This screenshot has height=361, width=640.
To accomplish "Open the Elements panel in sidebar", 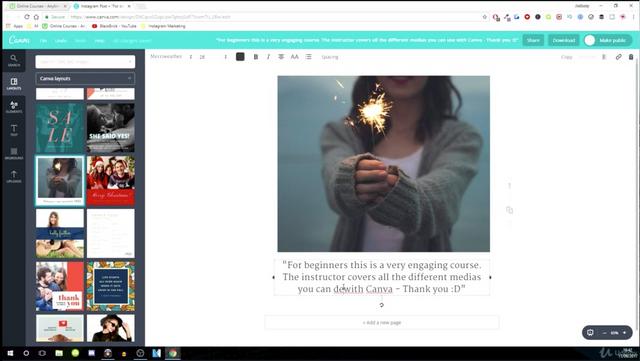I will 14,107.
